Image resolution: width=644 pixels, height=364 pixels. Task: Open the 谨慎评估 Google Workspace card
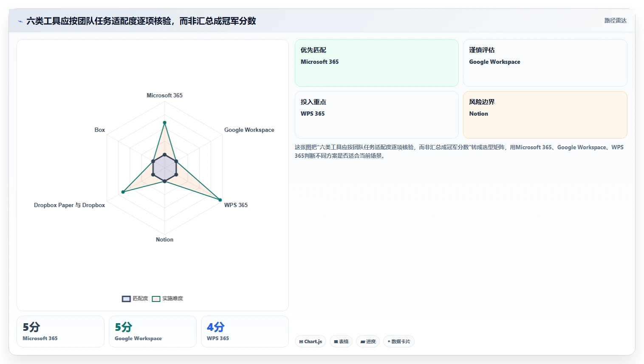point(545,63)
